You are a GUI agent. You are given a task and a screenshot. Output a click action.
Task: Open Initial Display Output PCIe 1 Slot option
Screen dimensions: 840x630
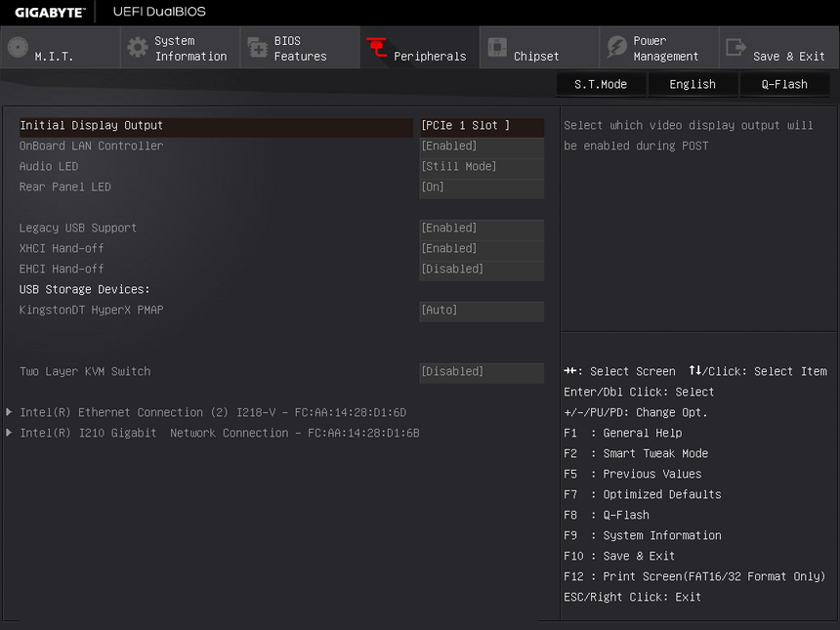pyautogui.click(x=481, y=126)
